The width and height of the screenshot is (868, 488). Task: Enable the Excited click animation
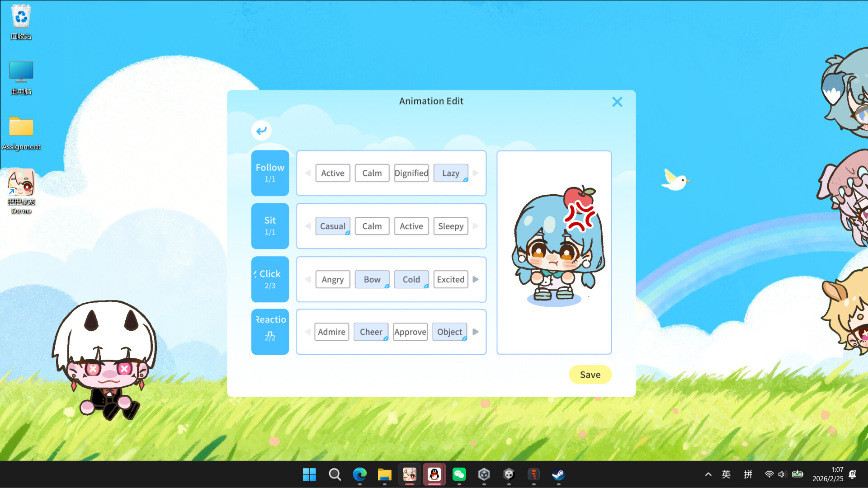(x=450, y=279)
